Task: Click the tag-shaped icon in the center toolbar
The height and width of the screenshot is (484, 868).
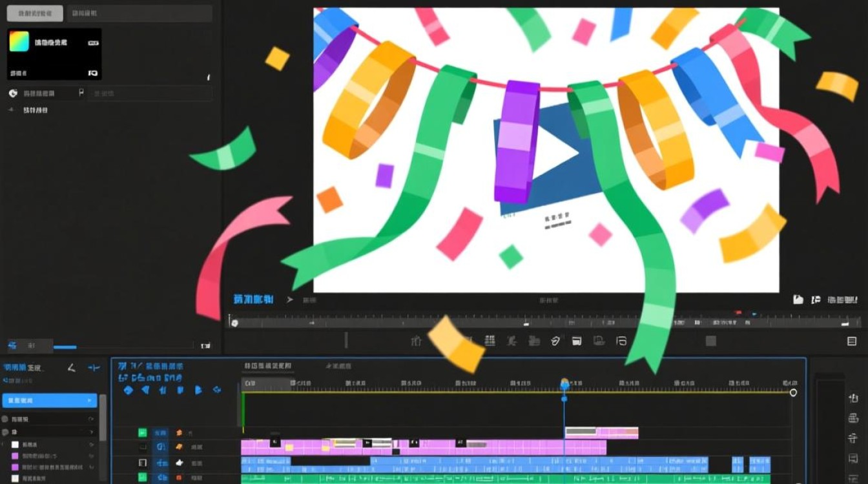Action: 555,341
